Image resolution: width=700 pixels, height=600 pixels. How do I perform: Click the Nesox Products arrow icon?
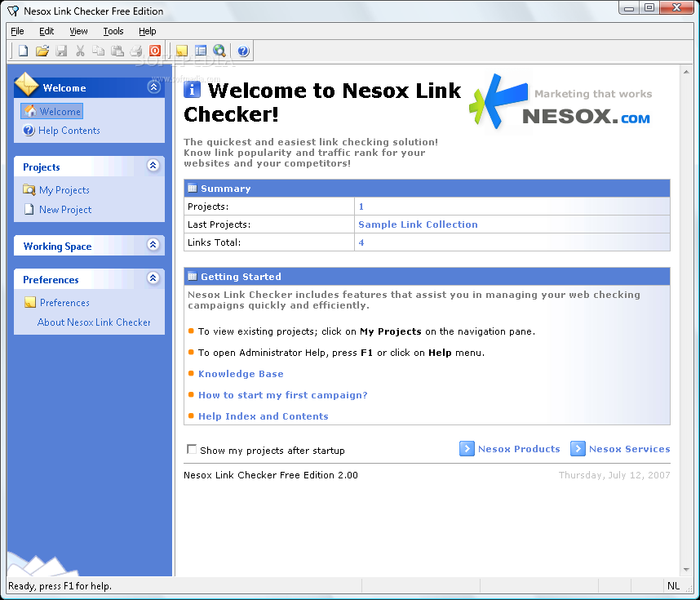(x=467, y=448)
